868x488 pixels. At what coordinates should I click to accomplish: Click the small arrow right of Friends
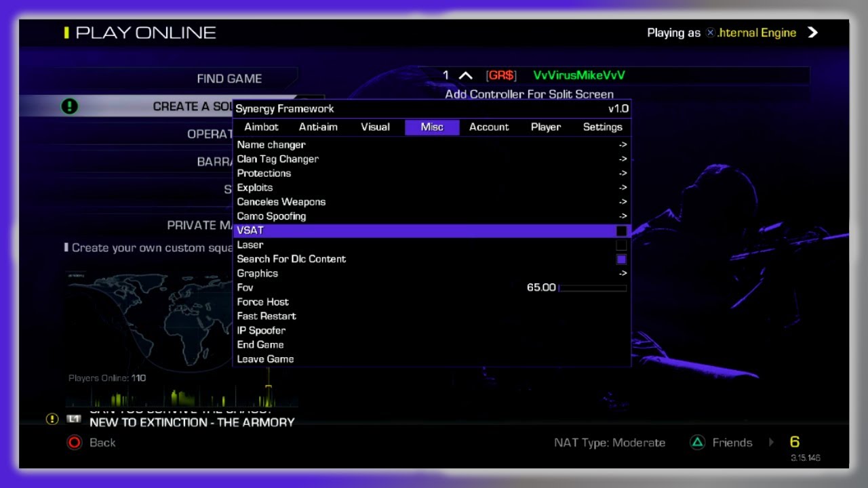[x=771, y=443]
